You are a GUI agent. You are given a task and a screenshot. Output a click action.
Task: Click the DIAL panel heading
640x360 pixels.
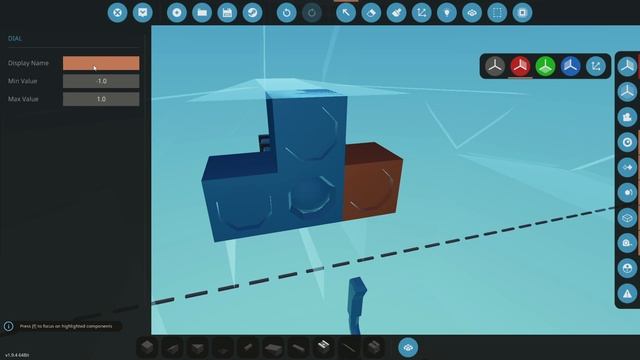[15, 38]
